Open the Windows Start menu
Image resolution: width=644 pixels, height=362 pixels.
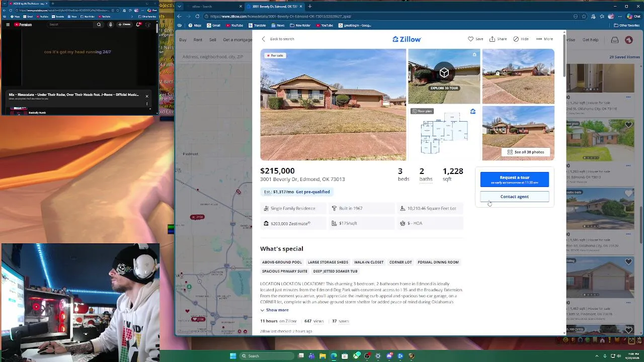pyautogui.click(x=233, y=356)
